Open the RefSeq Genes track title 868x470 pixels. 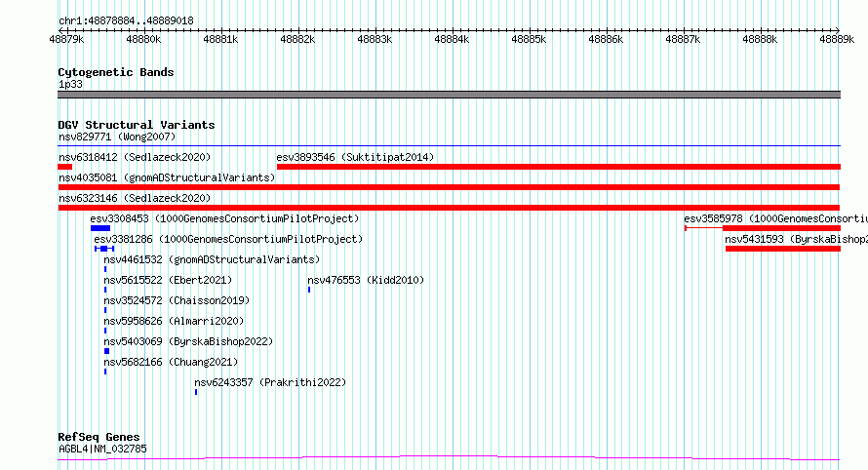point(99,437)
